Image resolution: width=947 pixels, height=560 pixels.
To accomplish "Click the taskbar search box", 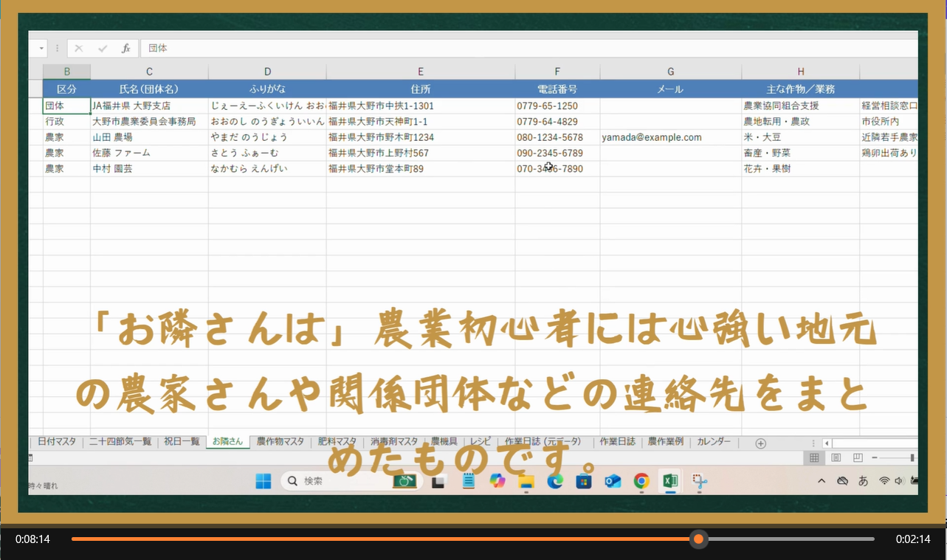I will click(347, 482).
